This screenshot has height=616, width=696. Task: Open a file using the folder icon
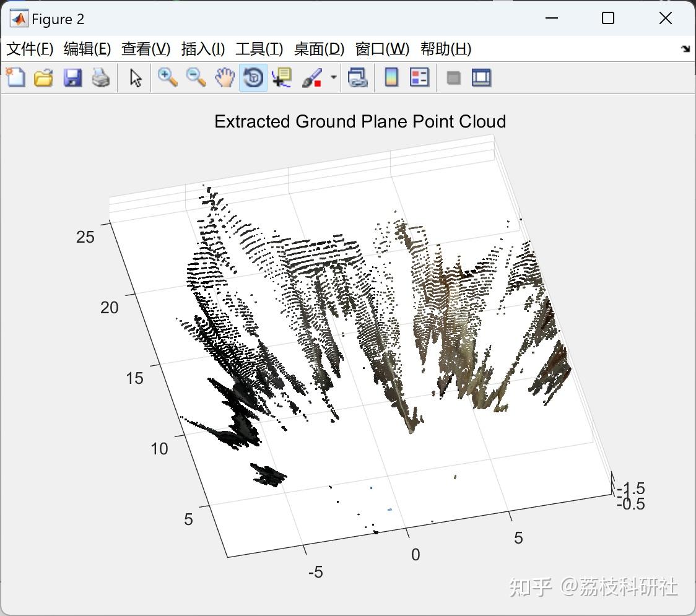[x=43, y=78]
